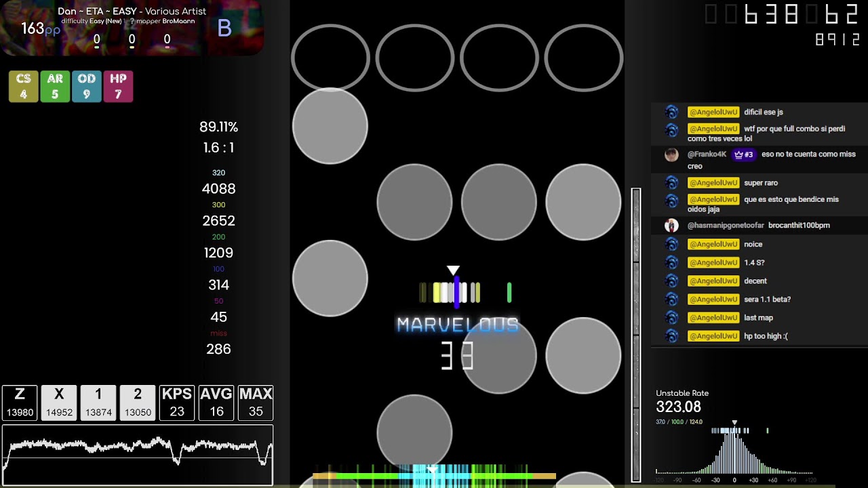Click the KPS 23 counter box
Image resolution: width=868 pixels, height=488 pixels.
coord(177,403)
